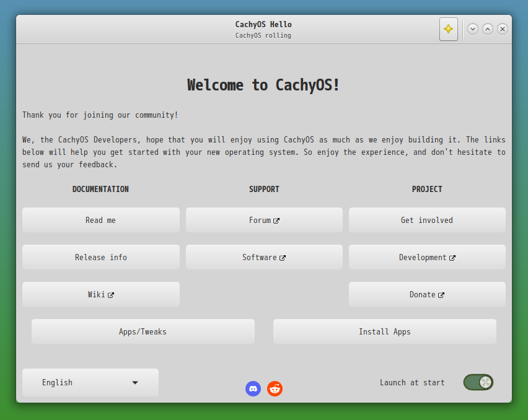This screenshot has width=528, height=420.
Task: Open the Forum external link
Action: click(x=264, y=220)
